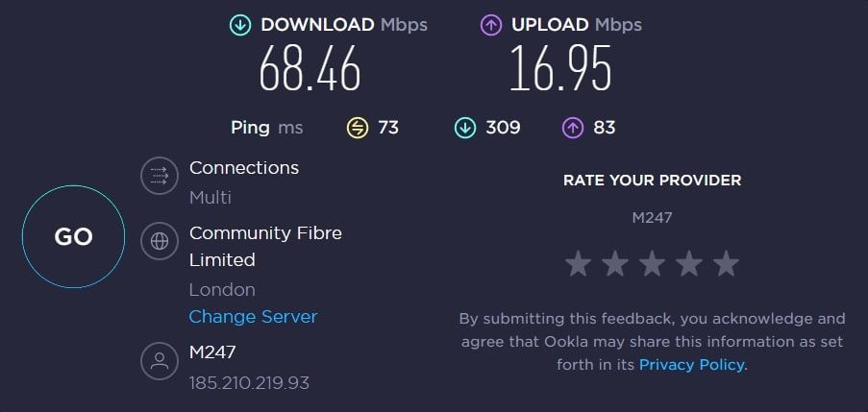The image size is (868, 412).
Task: Click the yellow idle ping icon
Action: point(358,127)
